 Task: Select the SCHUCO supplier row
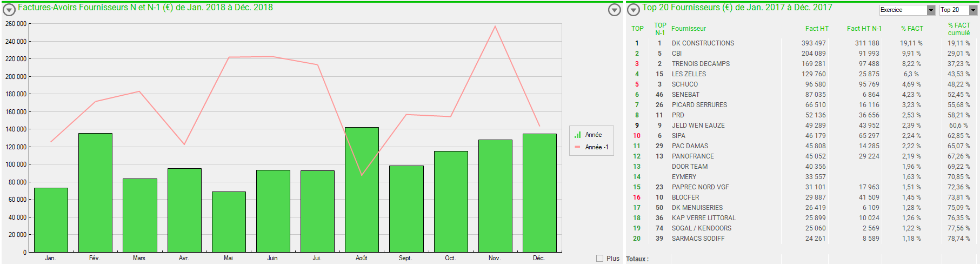(802, 84)
